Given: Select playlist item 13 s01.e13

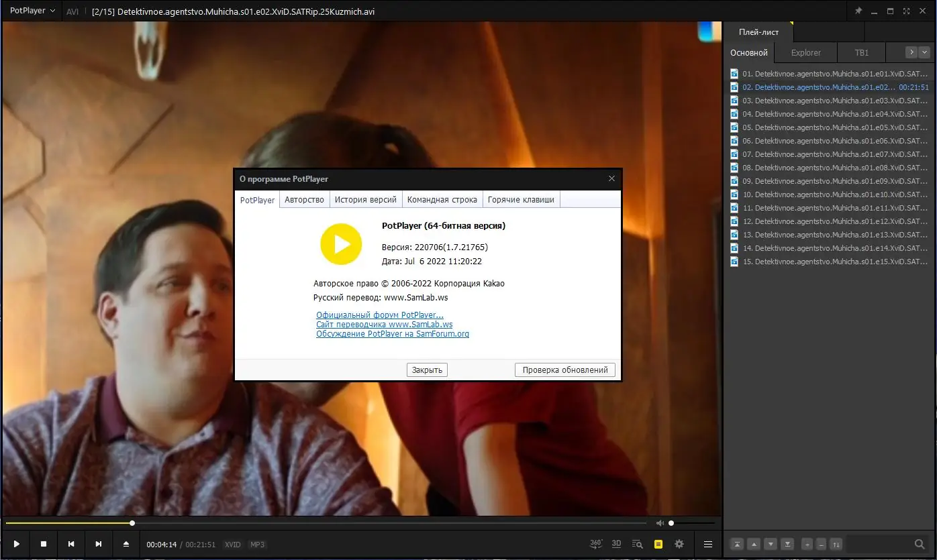Looking at the screenshot, I should pos(830,235).
